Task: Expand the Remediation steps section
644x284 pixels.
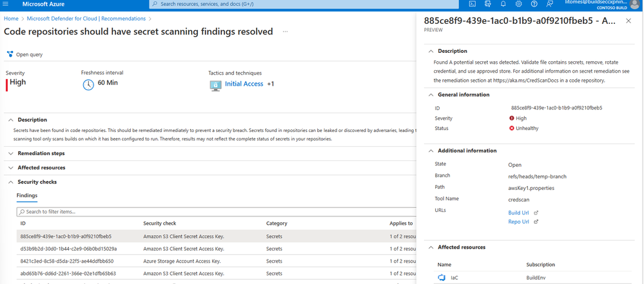Action: tap(10, 153)
